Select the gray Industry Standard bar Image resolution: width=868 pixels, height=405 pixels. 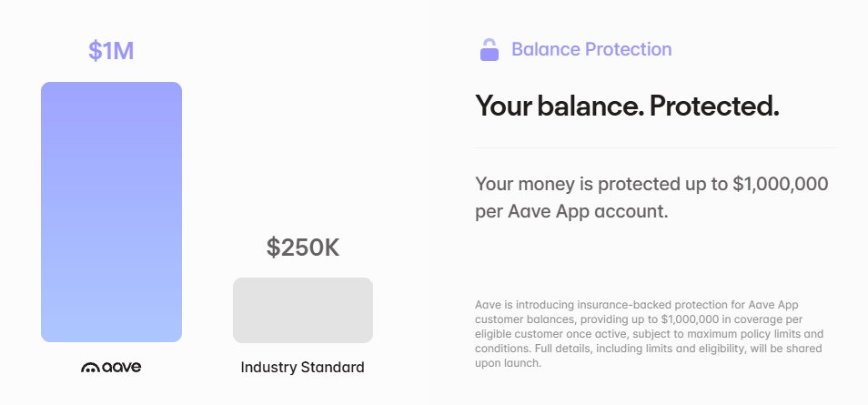pos(303,310)
